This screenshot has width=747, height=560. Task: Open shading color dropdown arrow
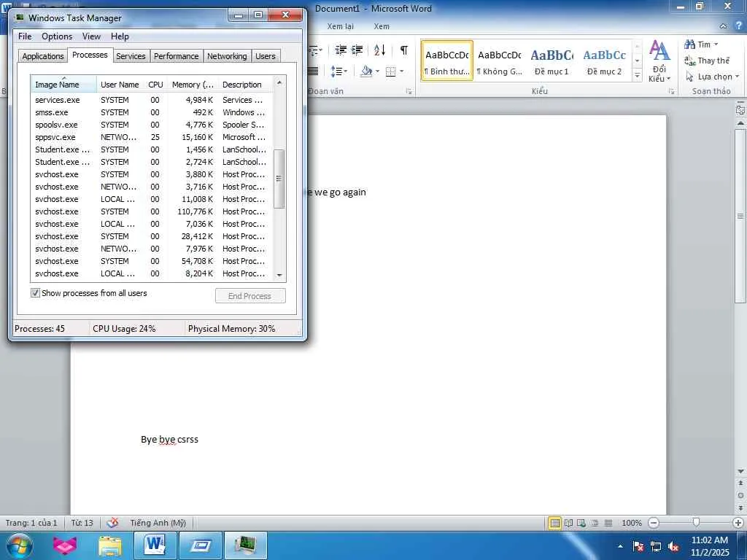tap(377, 71)
